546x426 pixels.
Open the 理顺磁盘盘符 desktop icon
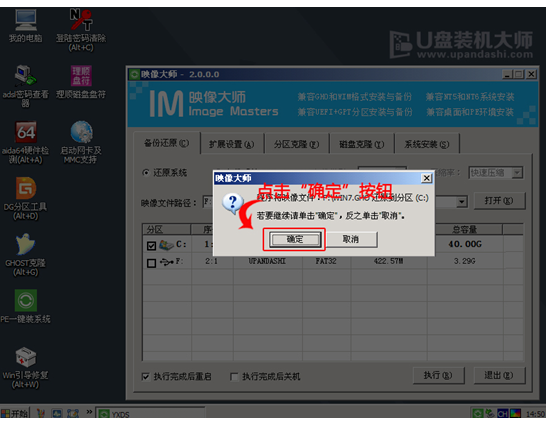tap(81, 82)
